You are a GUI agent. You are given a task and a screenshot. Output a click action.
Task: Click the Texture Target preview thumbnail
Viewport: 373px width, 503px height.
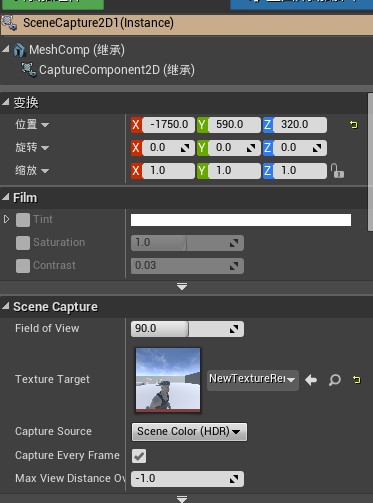point(168,380)
